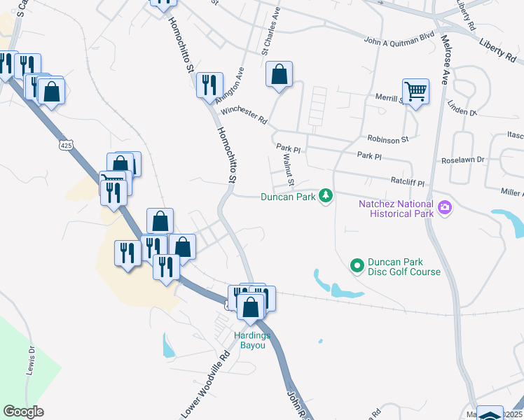Click the Duncan Park text label
This screenshot has width=524, height=420.
(x=288, y=197)
